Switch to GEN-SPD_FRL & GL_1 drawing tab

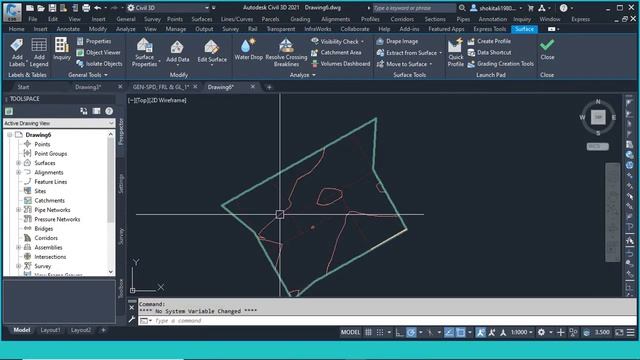pyautogui.click(x=161, y=87)
